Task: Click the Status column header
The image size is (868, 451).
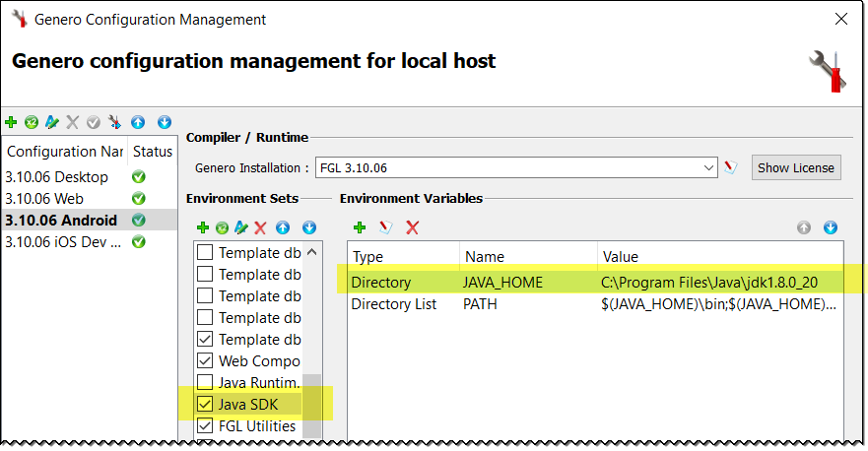Action: click(x=153, y=151)
